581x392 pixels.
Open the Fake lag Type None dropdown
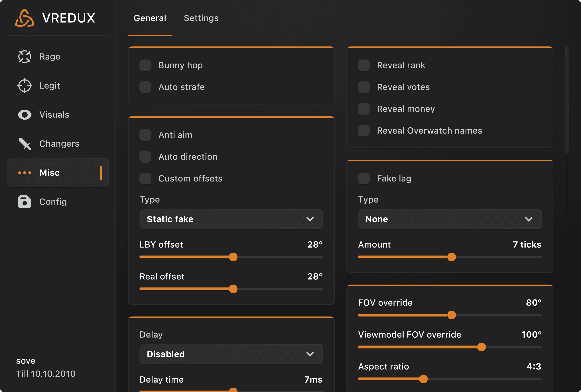[450, 219]
